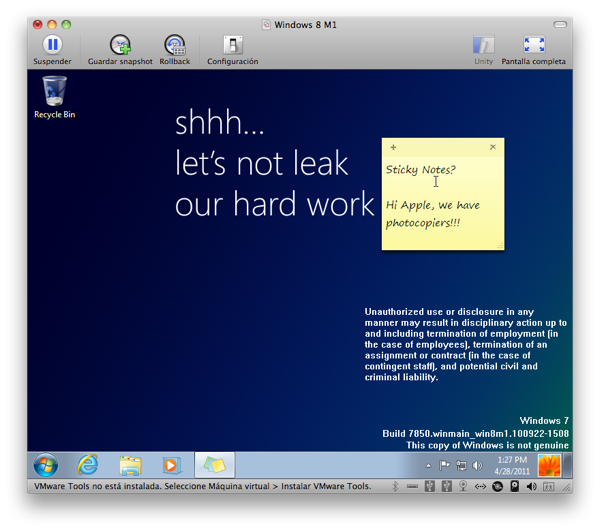Click the Windows volume speaker tray icon
Screen dimensions: 600x531
477,465
